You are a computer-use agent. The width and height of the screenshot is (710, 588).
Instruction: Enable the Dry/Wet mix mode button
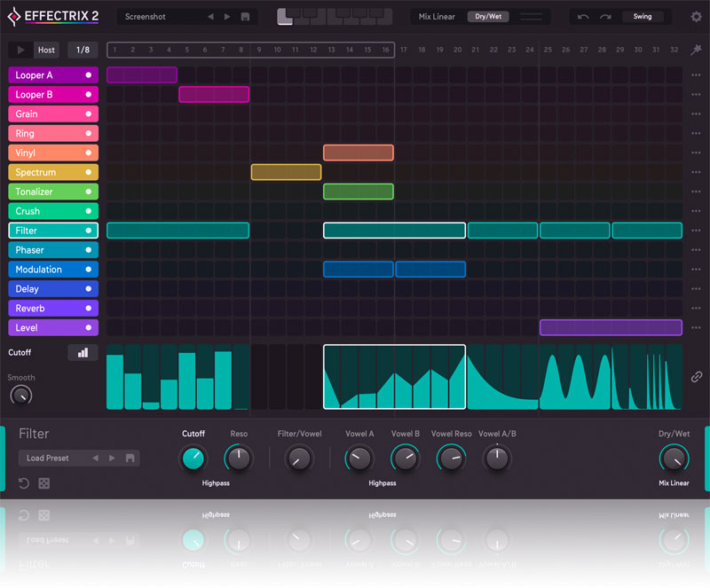[x=486, y=17]
